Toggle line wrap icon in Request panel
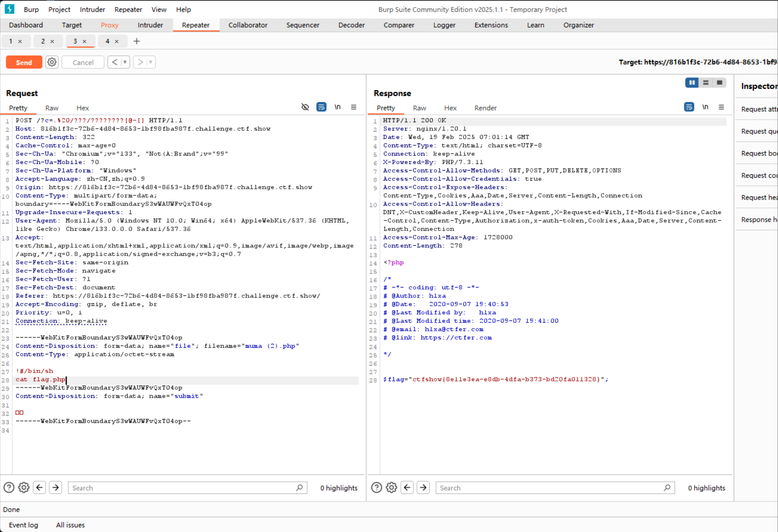 (x=321, y=107)
